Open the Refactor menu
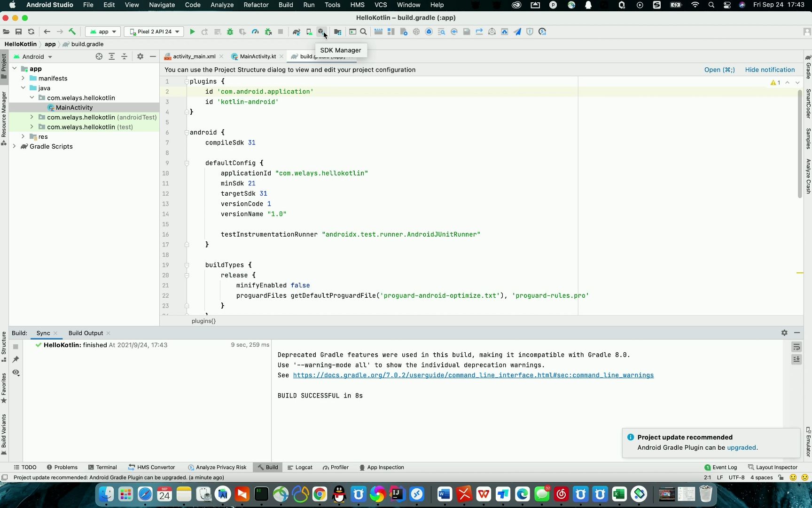Screen dimensions: 812x508 [256, 5]
